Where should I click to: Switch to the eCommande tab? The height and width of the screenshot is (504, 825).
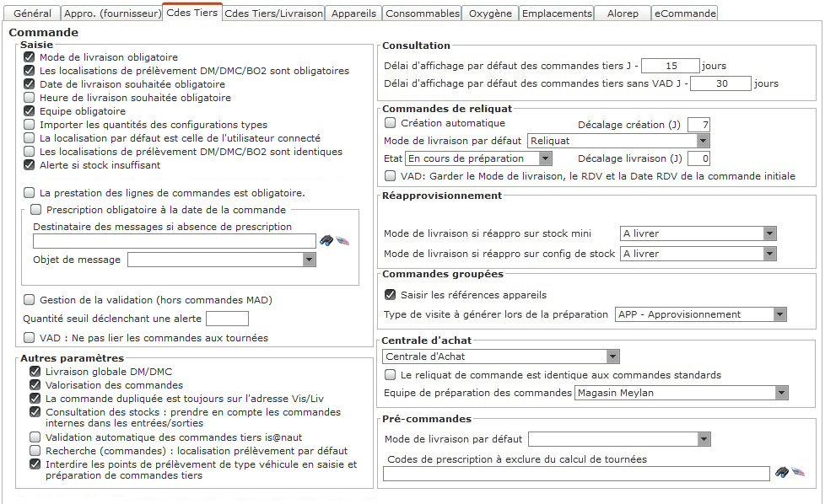(x=685, y=13)
